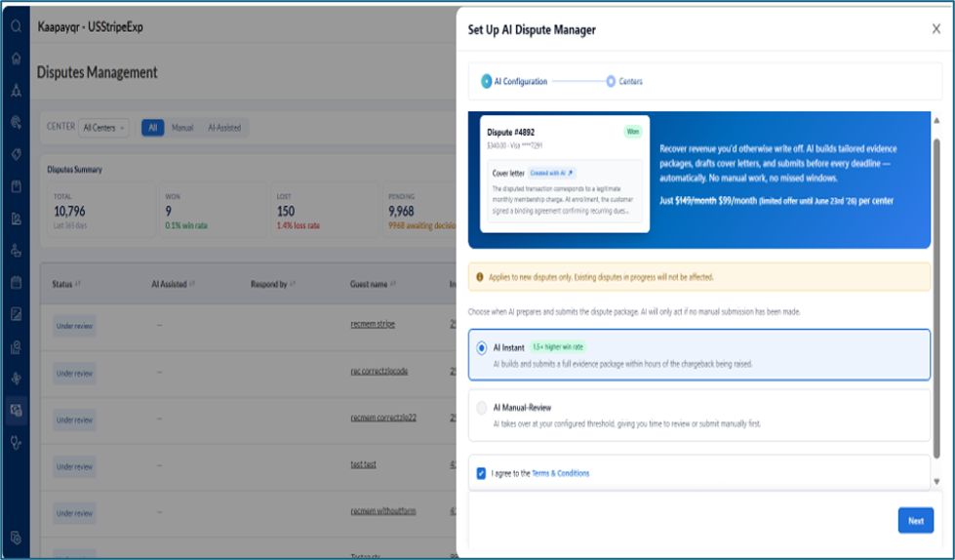
Task: Sort by the Guest name column icon
Action: pos(393,284)
